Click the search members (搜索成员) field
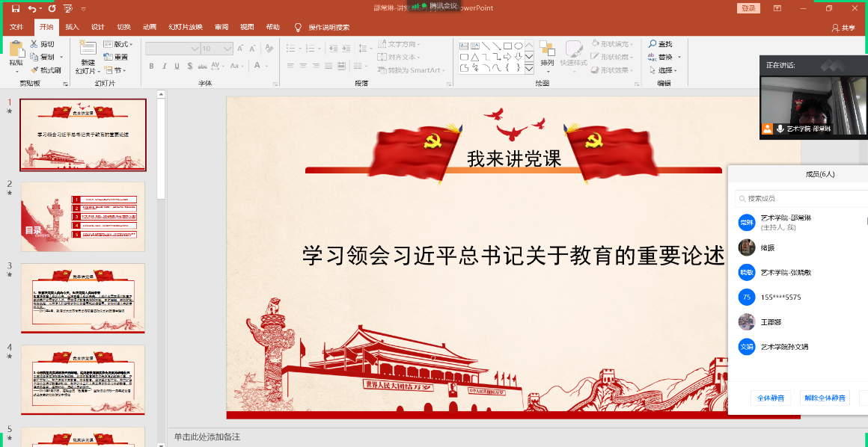The height and width of the screenshot is (447, 868). click(801, 198)
